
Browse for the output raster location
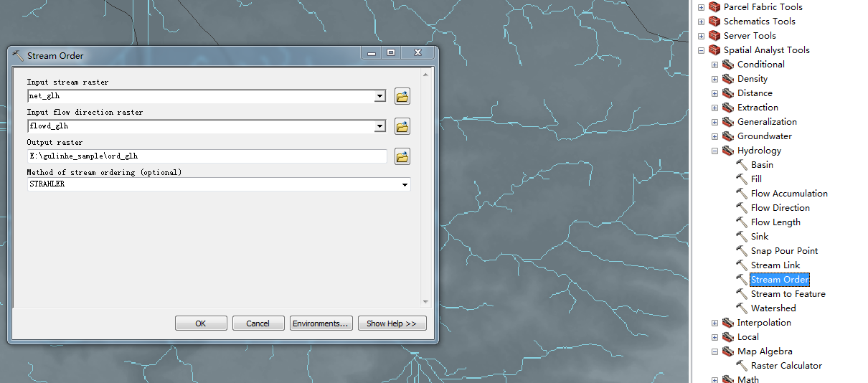tap(402, 156)
